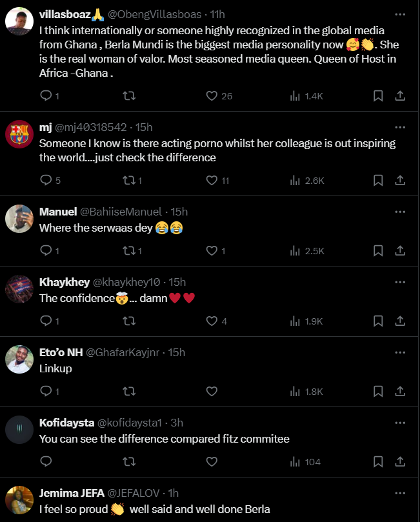Open more options on mj's tweet
Screen dimensions: 420x522
click(x=400, y=127)
